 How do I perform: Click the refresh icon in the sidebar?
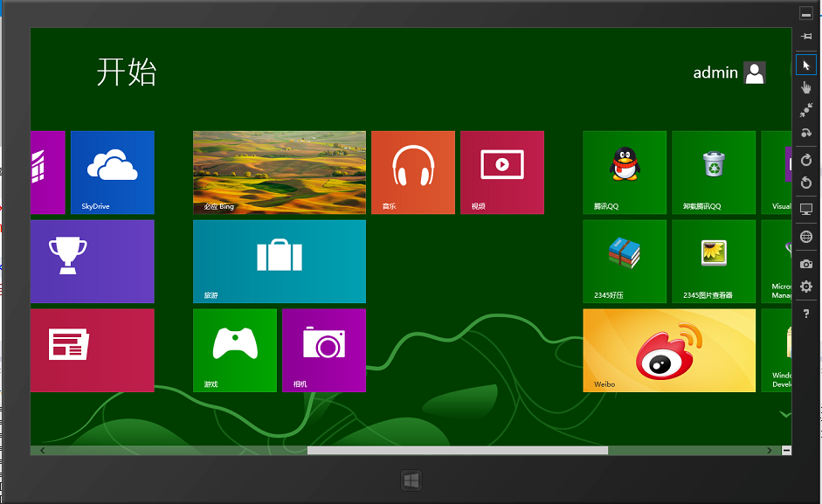pyautogui.click(x=805, y=160)
